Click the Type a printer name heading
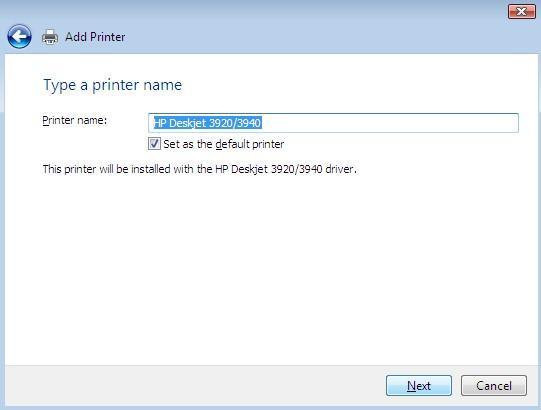 112,85
